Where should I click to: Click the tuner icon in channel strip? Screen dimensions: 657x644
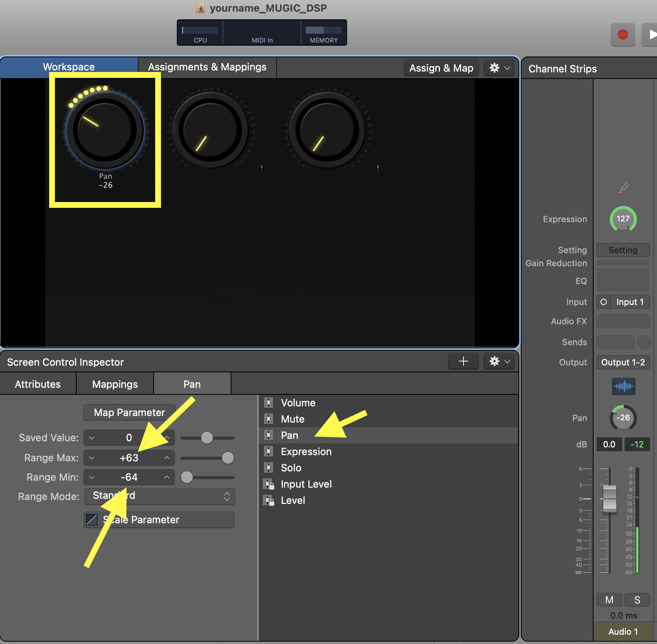pyautogui.click(x=623, y=188)
